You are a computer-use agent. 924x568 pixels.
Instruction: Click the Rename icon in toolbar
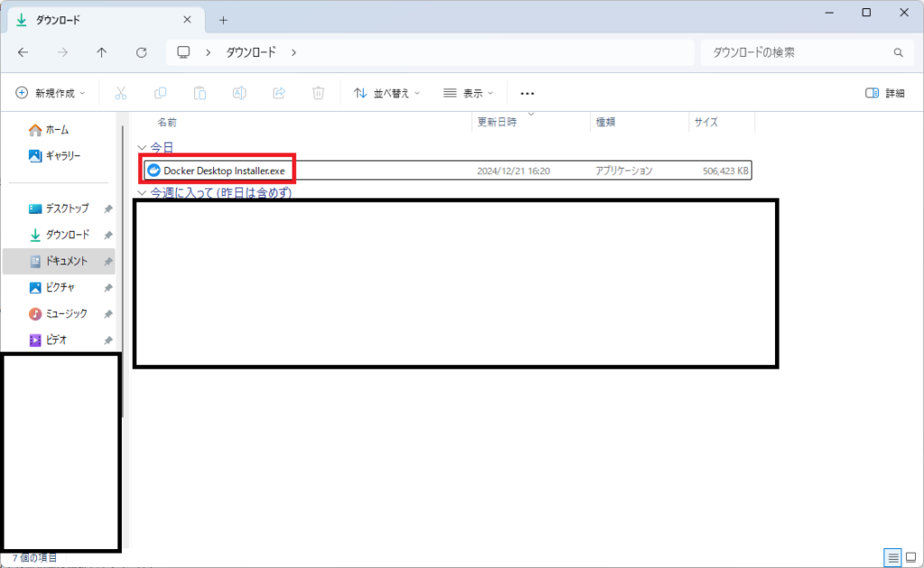point(239,93)
